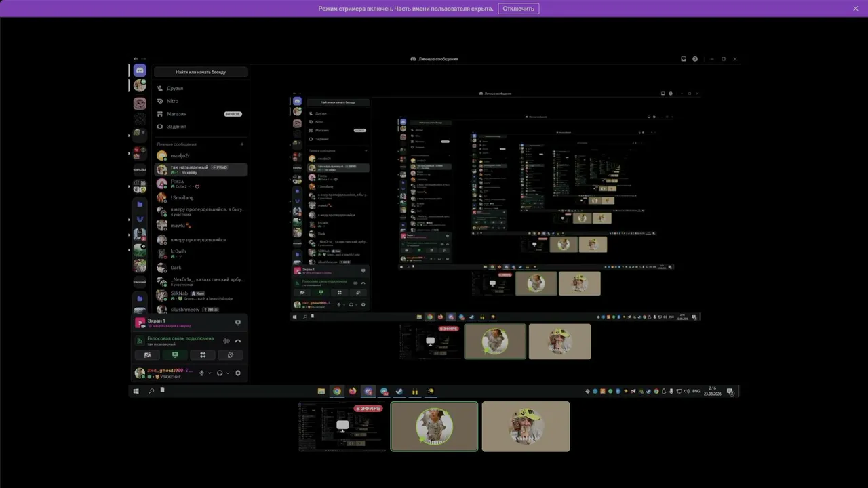Open Магазин with the НОВОЕ badge, outermost sidebar
This screenshot has width=868, height=488.
click(201, 114)
